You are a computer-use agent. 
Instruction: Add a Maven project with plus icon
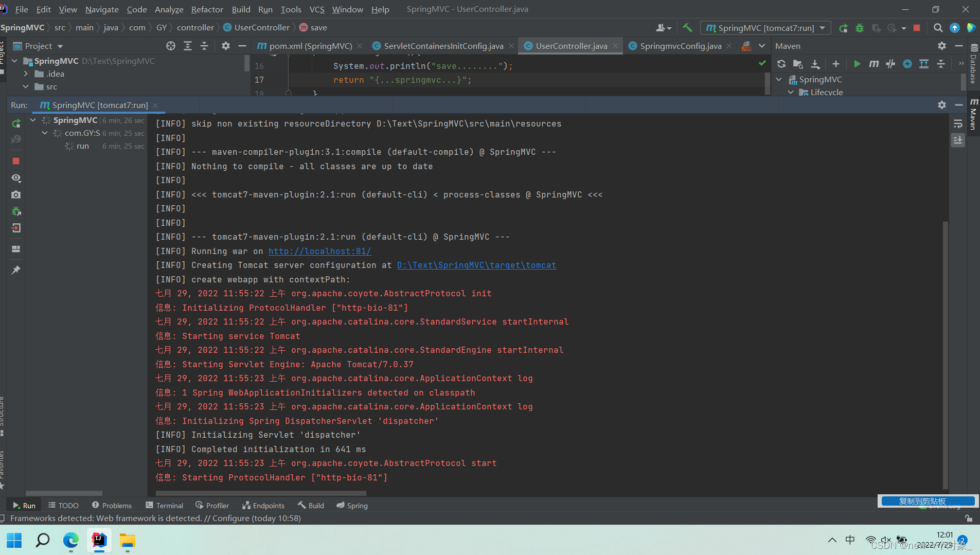tap(836, 64)
